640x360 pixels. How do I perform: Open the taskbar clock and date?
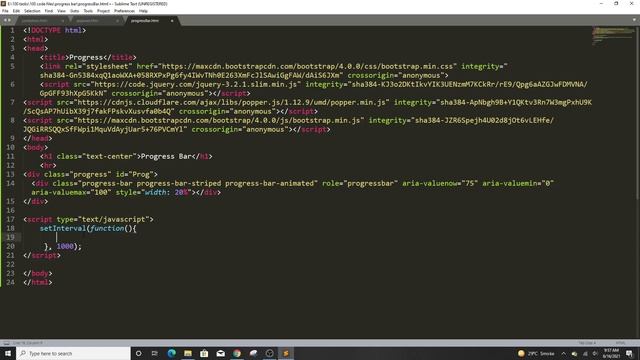[611, 353]
